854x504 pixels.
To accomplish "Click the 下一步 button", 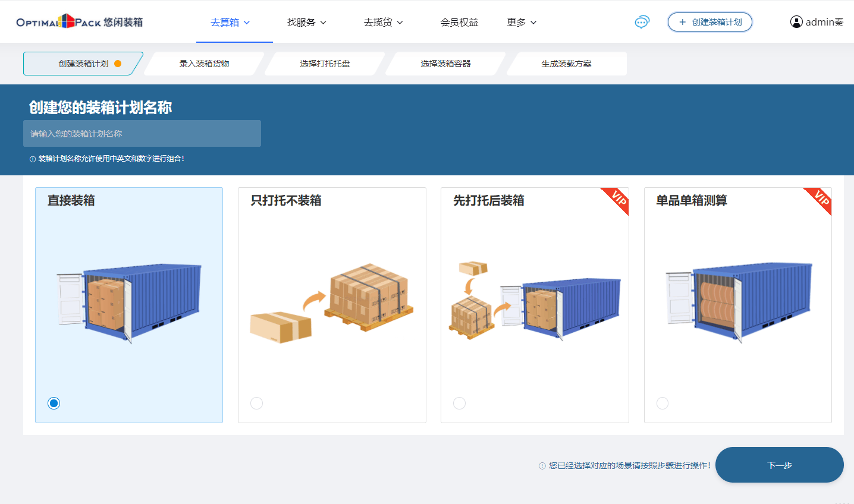I will point(779,465).
